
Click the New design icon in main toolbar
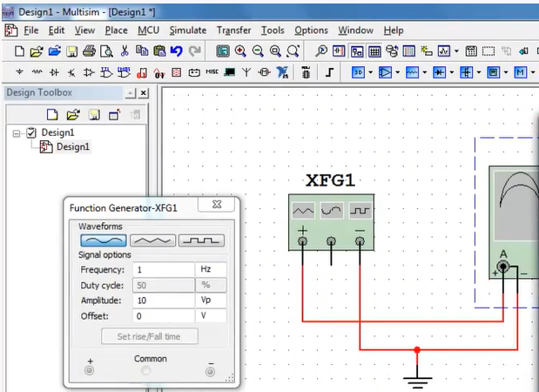coord(20,51)
